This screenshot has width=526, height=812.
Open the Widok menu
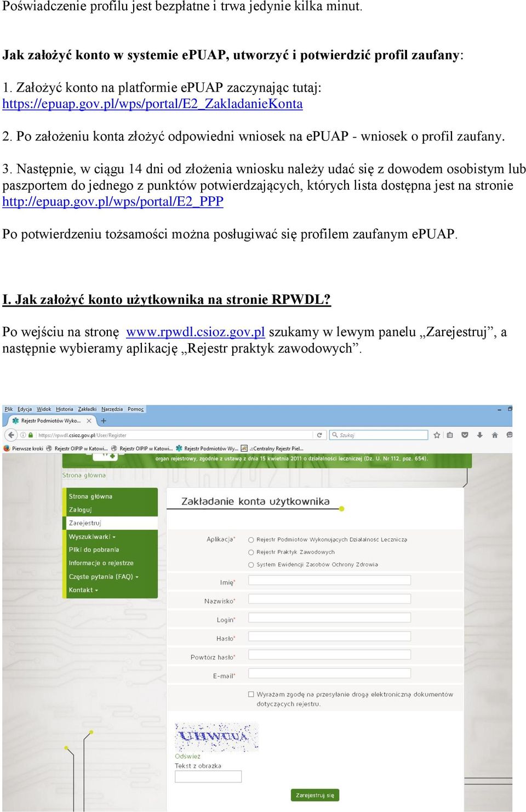tap(44, 409)
